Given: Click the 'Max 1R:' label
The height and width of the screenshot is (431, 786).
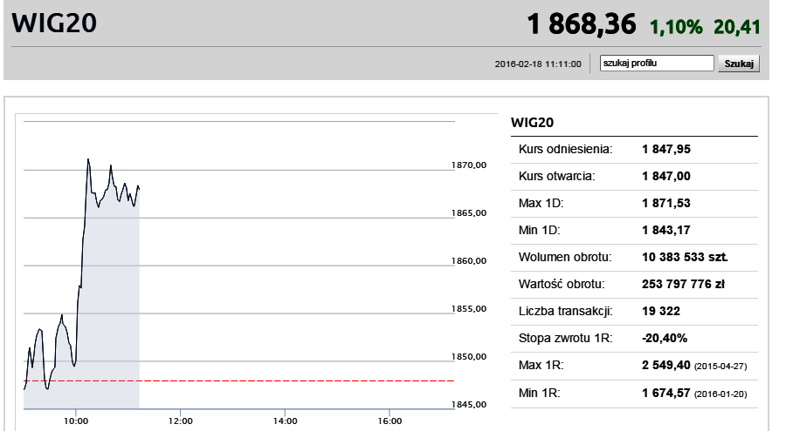Looking at the screenshot, I should 541,366.
